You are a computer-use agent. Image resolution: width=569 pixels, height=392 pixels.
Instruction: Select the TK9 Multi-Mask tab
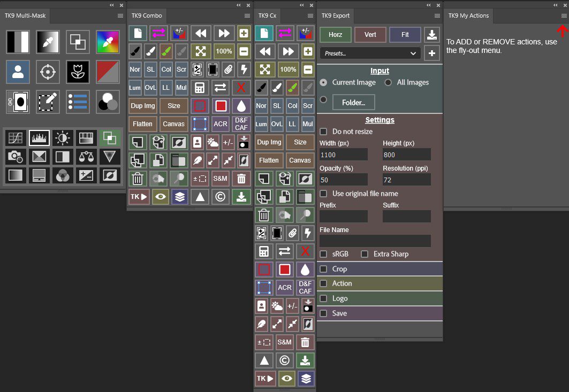coord(25,16)
